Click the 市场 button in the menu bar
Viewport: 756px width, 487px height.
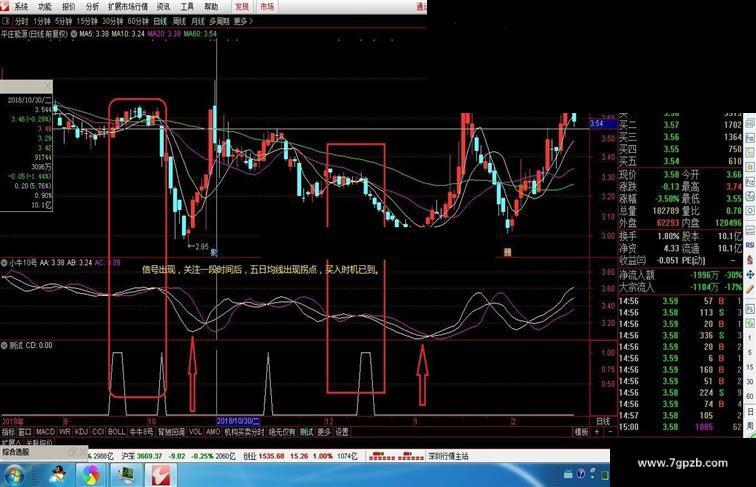[267, 7]
